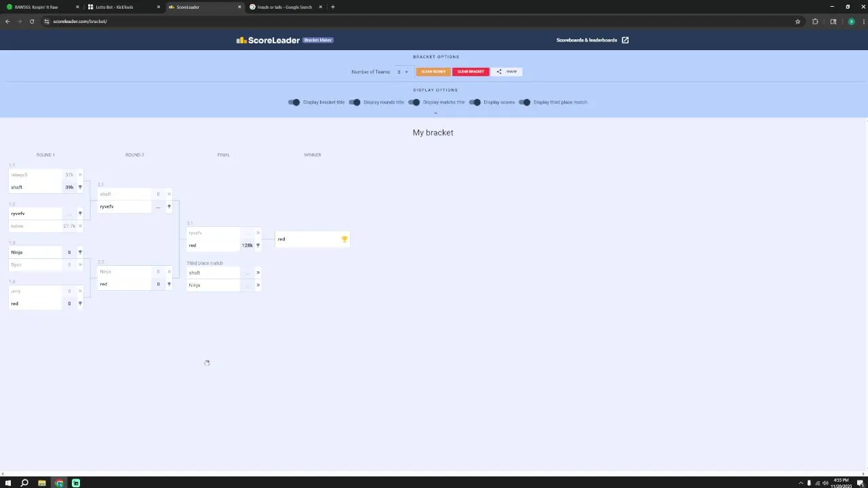The image size is (868, 488).
Task: Click the ScoreLeader logo in the header
Action: pyautogui.click(x=268, y=40)
